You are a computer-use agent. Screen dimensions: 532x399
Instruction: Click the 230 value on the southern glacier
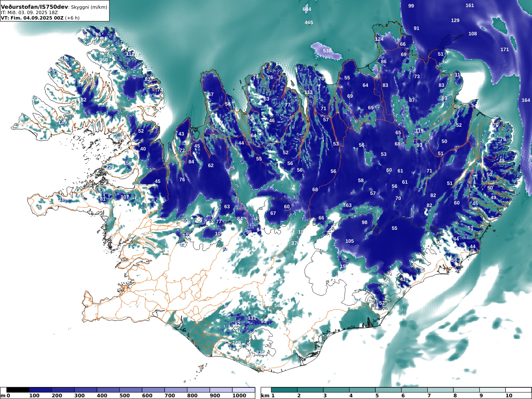(x=260, y=352)
